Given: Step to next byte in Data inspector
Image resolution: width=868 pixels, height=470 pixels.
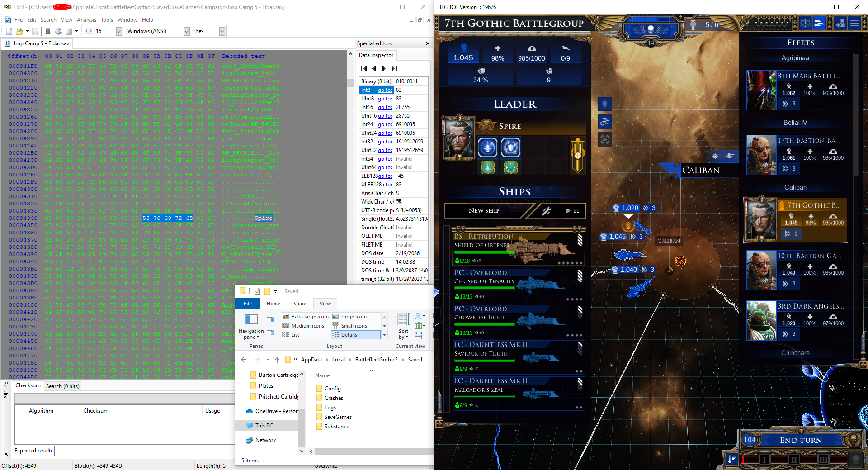Looking at the screenshot, I should coord(384,69).
